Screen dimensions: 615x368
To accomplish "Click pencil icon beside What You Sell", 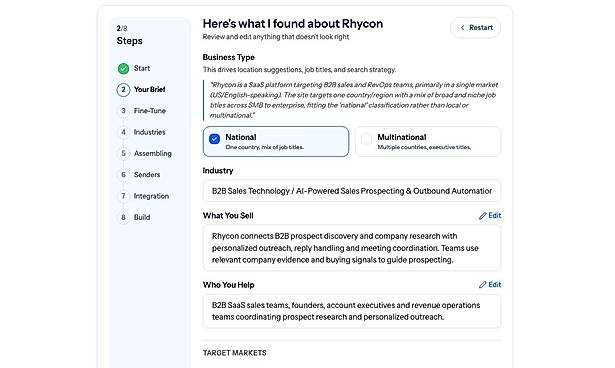I will point(482,216).
